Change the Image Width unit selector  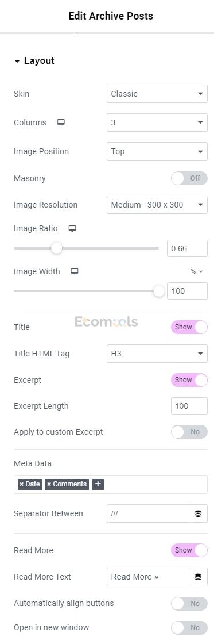tap(197, 271)
